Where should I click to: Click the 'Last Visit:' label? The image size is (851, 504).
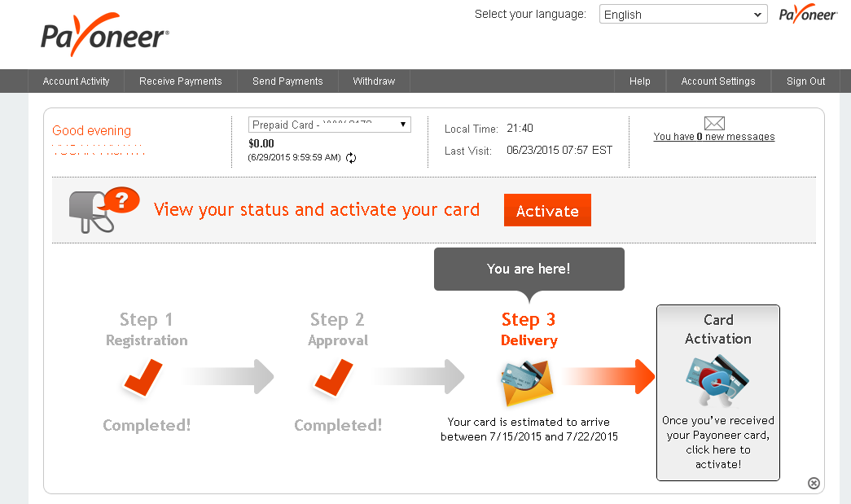click(x=467, y=151)
